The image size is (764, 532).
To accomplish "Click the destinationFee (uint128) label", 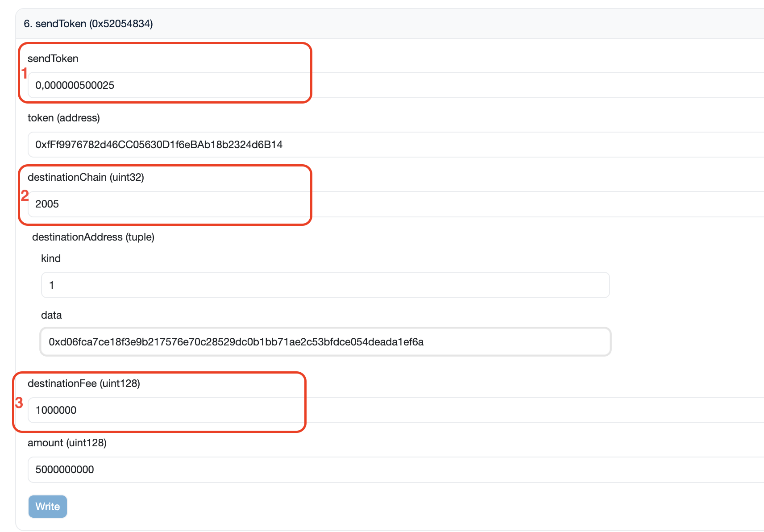I will pos(84,383).
